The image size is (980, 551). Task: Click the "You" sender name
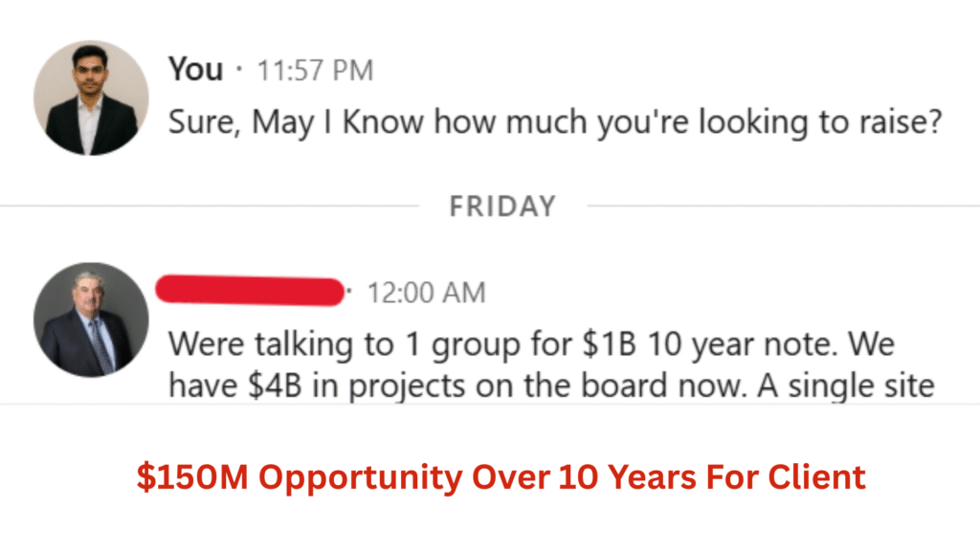pyautogui.click(x=195, y=70)
